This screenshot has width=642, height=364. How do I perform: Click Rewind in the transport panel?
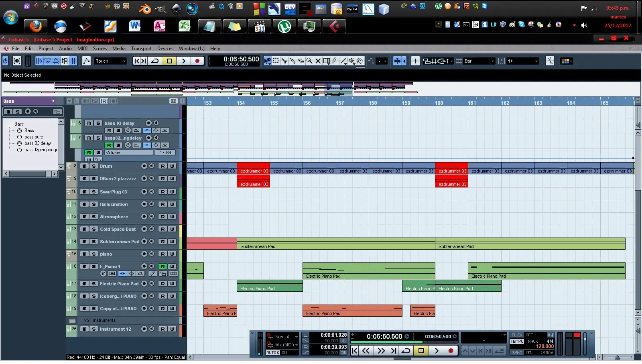point(366,351)
